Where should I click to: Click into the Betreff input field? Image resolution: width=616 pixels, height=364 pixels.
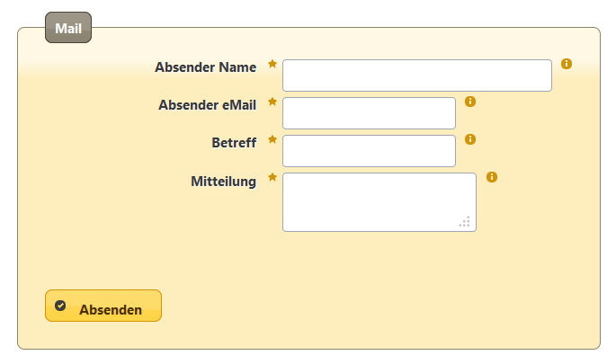coord(369,151)
